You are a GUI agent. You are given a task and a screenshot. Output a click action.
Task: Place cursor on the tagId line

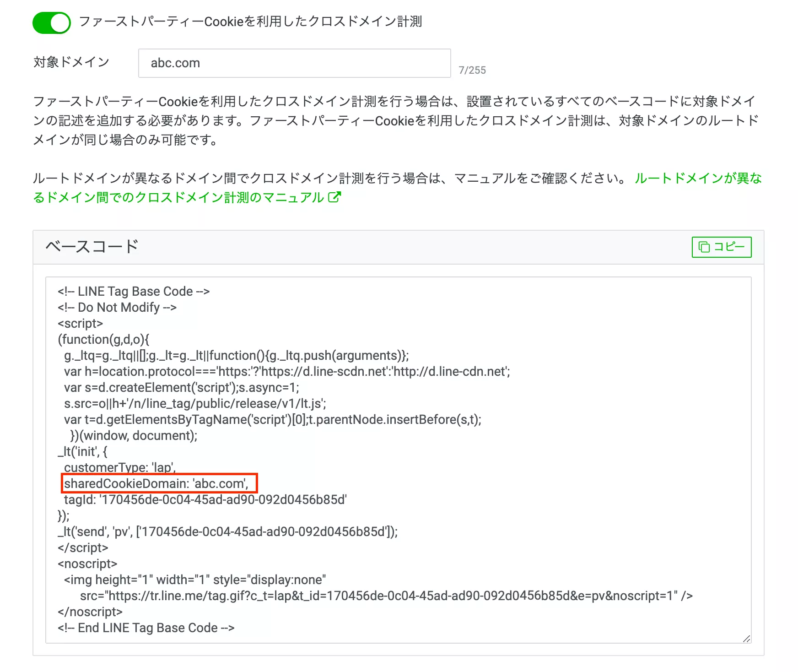pyautogui.click(x=205, y=499)
